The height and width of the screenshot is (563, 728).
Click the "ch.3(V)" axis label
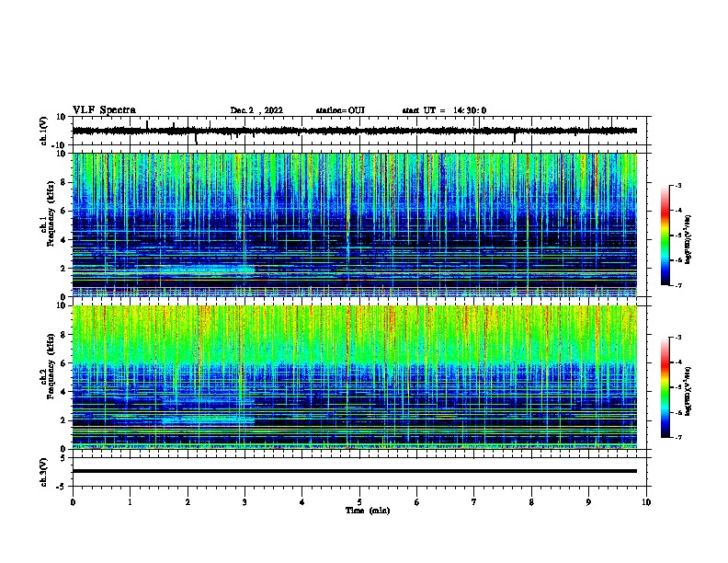(44, 472)
